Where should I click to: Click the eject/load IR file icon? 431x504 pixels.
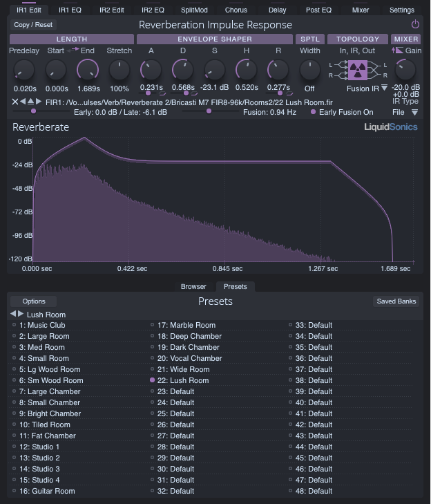click(30, 102)
